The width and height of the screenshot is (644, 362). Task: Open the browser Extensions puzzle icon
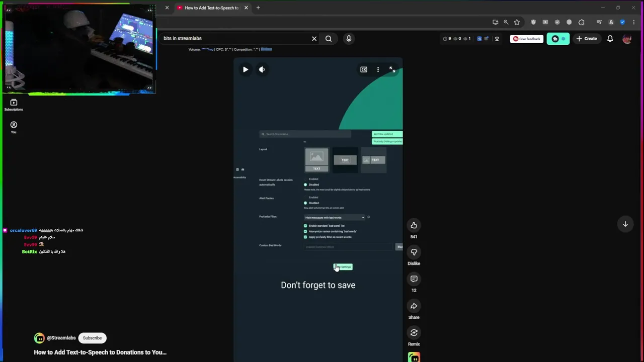click(582, 22)
